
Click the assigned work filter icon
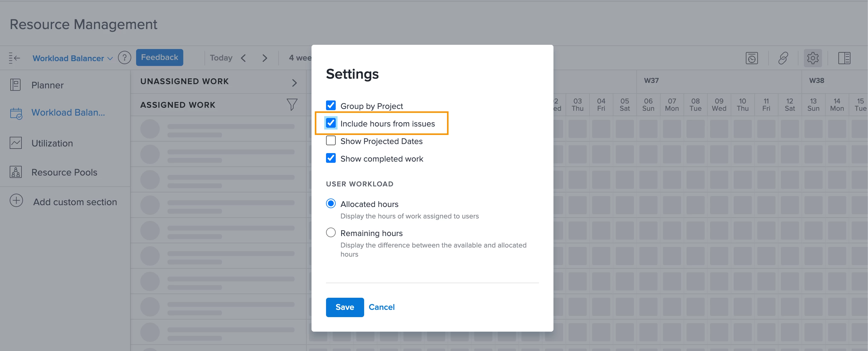pyautogui.click(x=292, y=104)
